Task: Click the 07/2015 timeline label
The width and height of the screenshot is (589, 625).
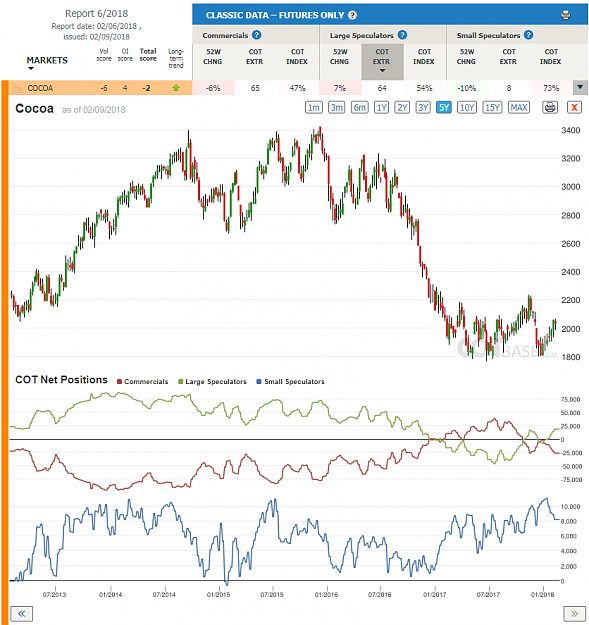Action: [272, 594]
